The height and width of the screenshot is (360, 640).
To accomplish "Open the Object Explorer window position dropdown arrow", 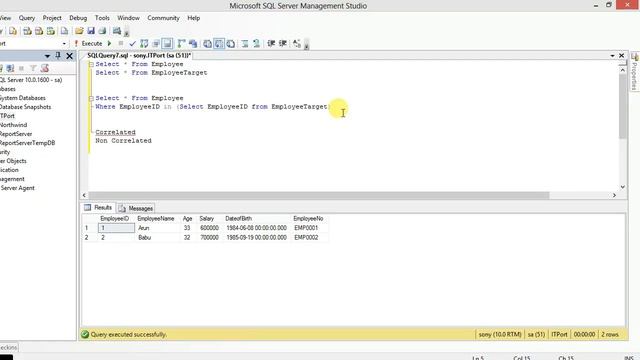I will click(47, 56).
